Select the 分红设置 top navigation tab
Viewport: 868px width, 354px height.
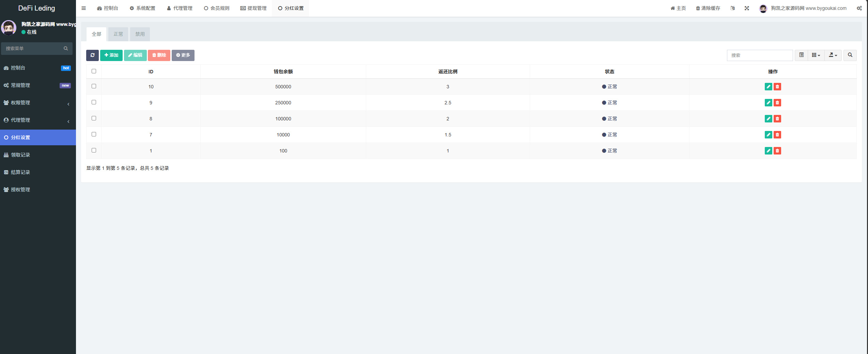pos(291,8)
